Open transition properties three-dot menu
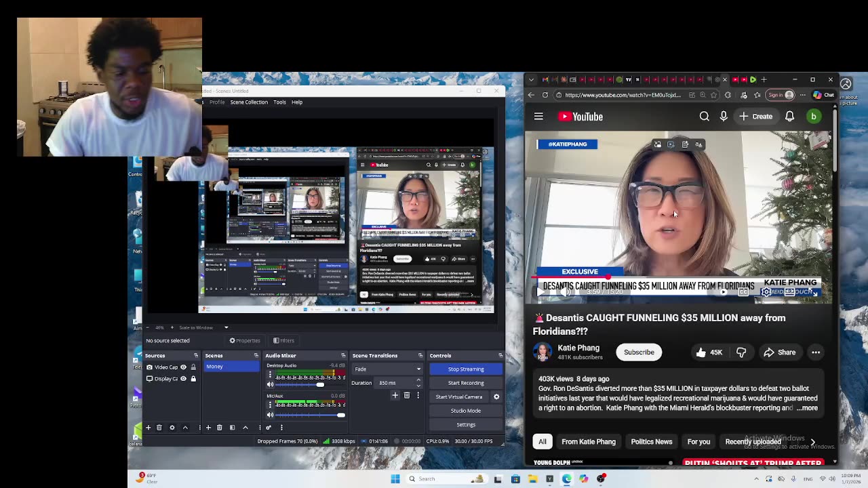The image size is (868, 488). click(x=418, y=395)
